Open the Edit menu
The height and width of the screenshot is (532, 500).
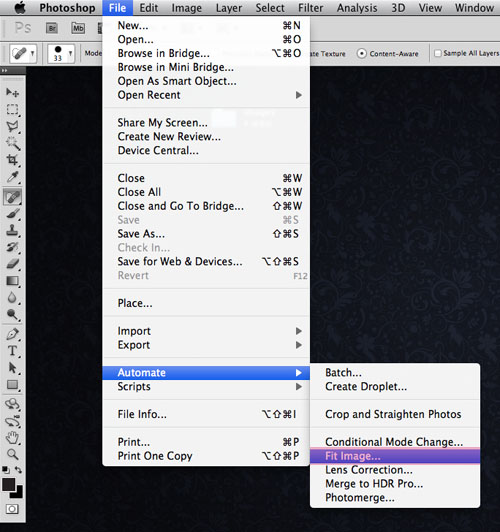point(149,8)
